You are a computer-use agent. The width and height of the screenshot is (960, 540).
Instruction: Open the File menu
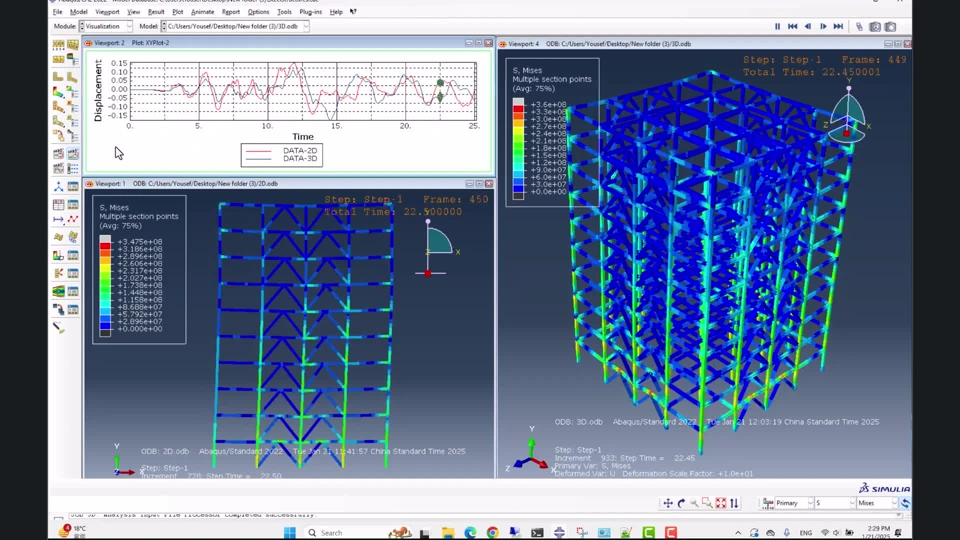pyautogui.click(x=58, y=12)
